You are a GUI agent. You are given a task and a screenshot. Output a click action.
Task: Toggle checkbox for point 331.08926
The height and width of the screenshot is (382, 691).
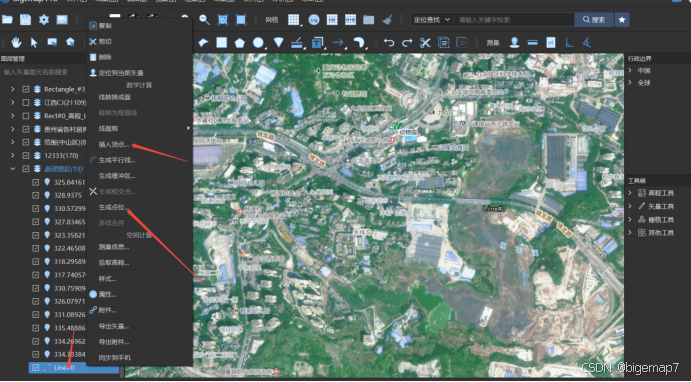click(x=36, y=315)
